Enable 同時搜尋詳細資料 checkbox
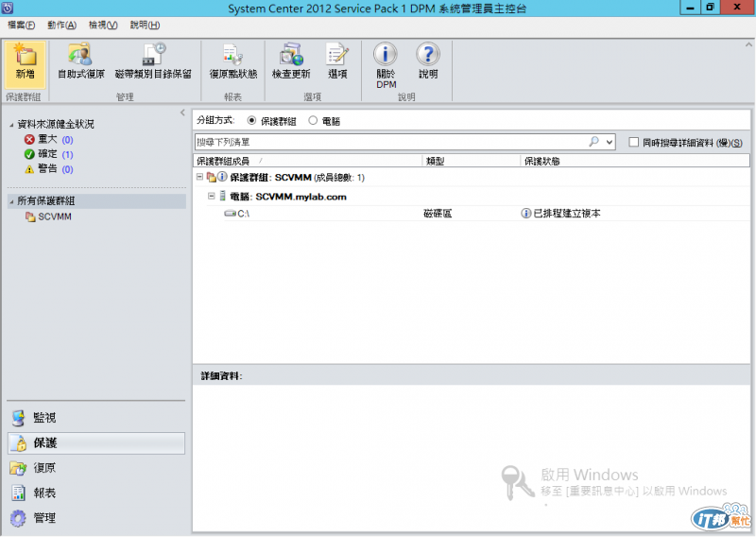 (634, 142)
